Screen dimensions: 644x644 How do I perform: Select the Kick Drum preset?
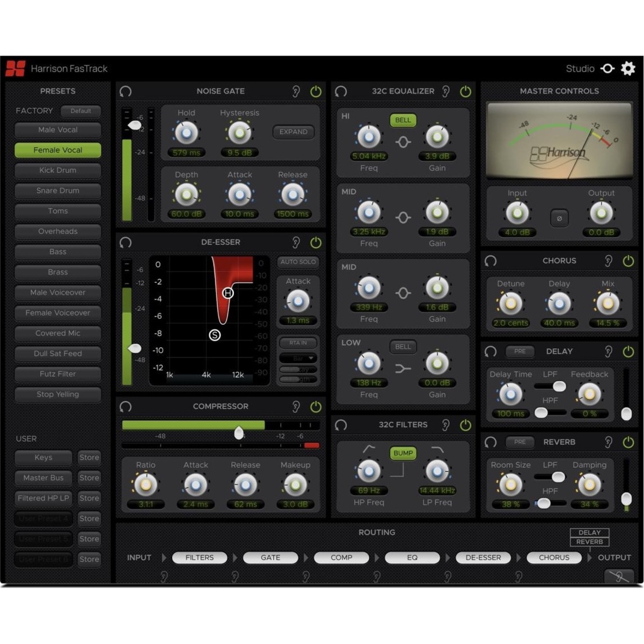point(58,171)
